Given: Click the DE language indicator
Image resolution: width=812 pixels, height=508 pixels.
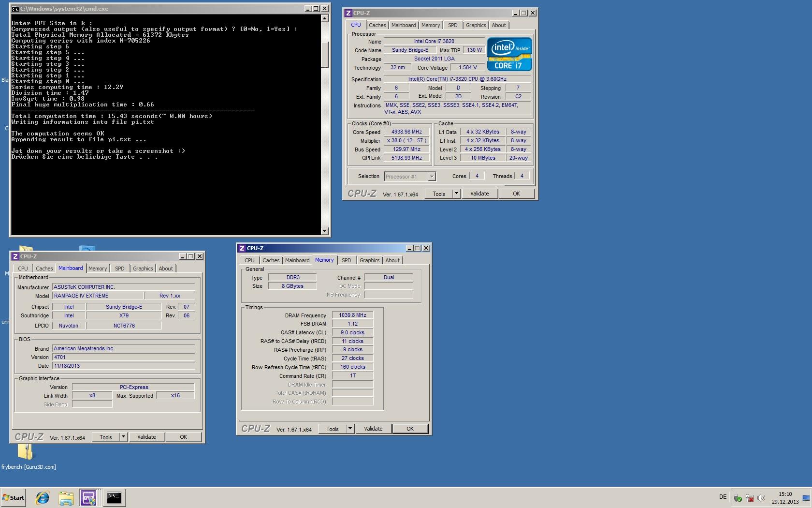Looking at the screenshot, I should tap(723, 497).
